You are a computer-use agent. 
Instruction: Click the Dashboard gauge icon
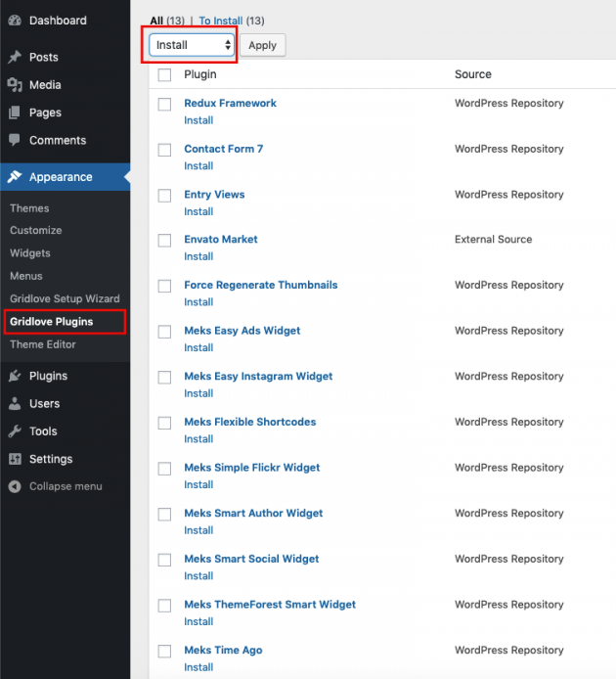pos(15,21)
